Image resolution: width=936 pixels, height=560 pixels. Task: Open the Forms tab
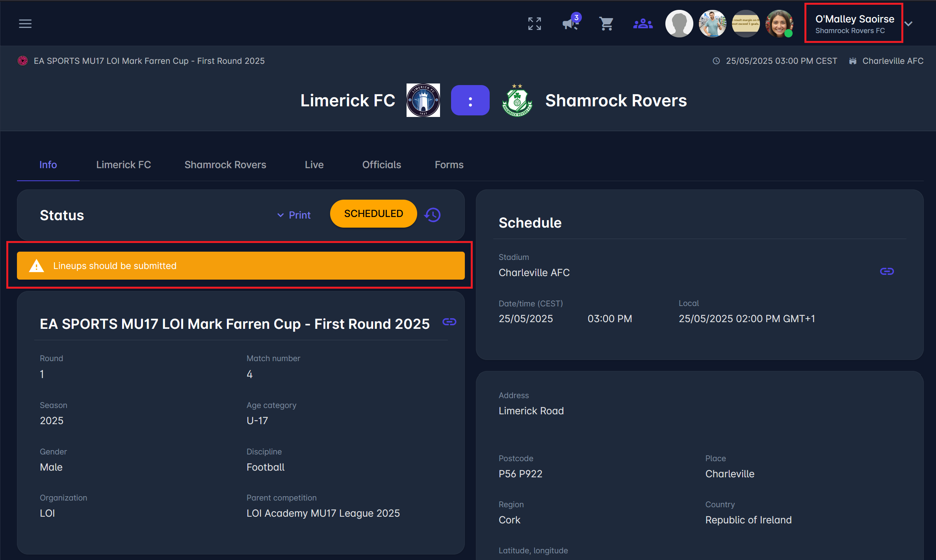point(449,165)
